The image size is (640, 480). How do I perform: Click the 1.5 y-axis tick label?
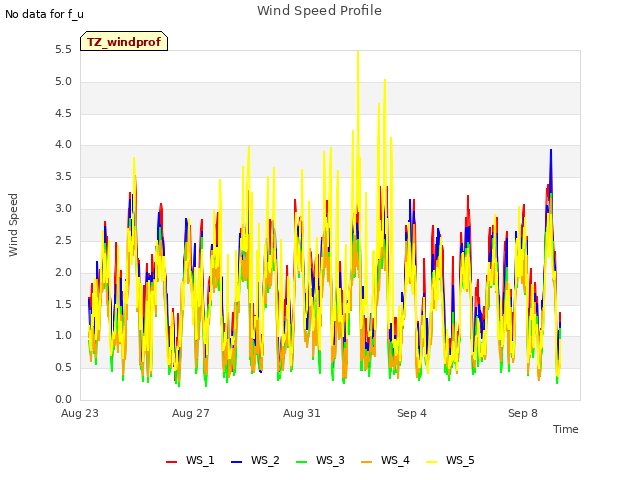(63, 304)
